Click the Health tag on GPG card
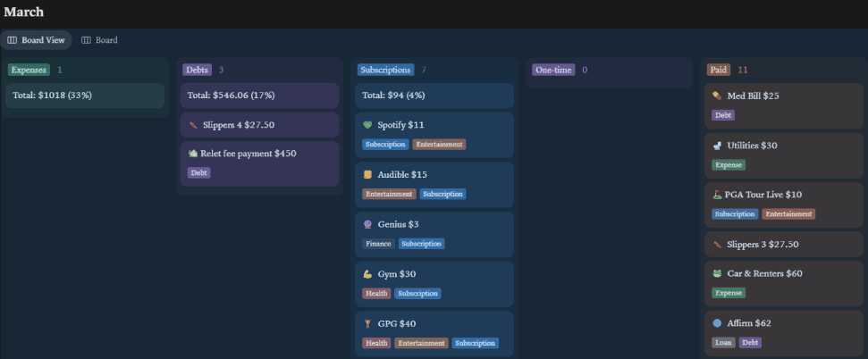This screenshot has height=359, width=868. pos(376,344)
